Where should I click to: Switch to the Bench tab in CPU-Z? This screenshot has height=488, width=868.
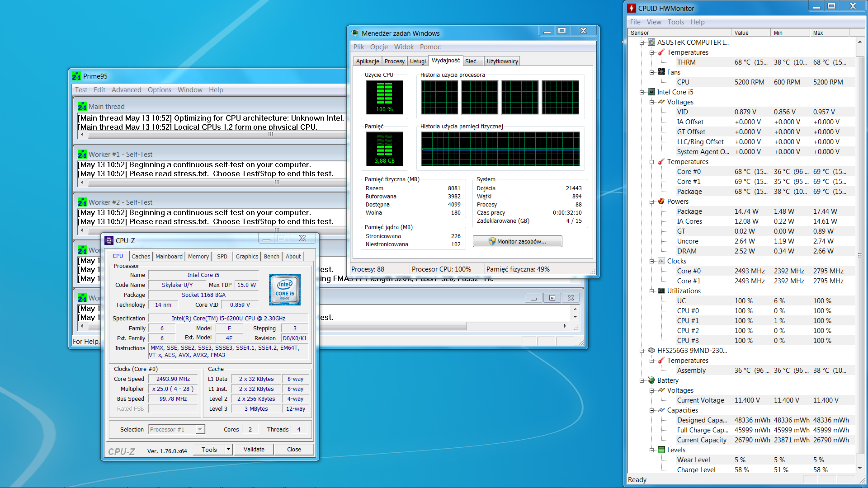271,256
